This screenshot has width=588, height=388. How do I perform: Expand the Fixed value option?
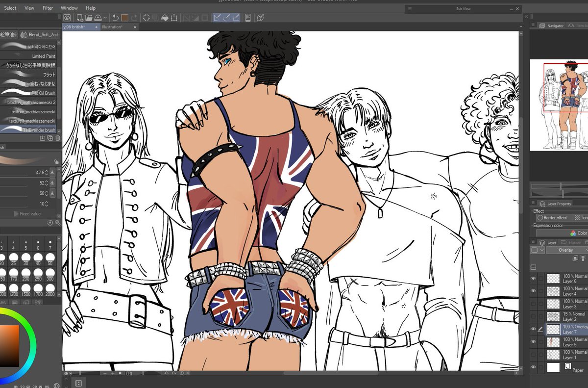(x=16, y=214)
